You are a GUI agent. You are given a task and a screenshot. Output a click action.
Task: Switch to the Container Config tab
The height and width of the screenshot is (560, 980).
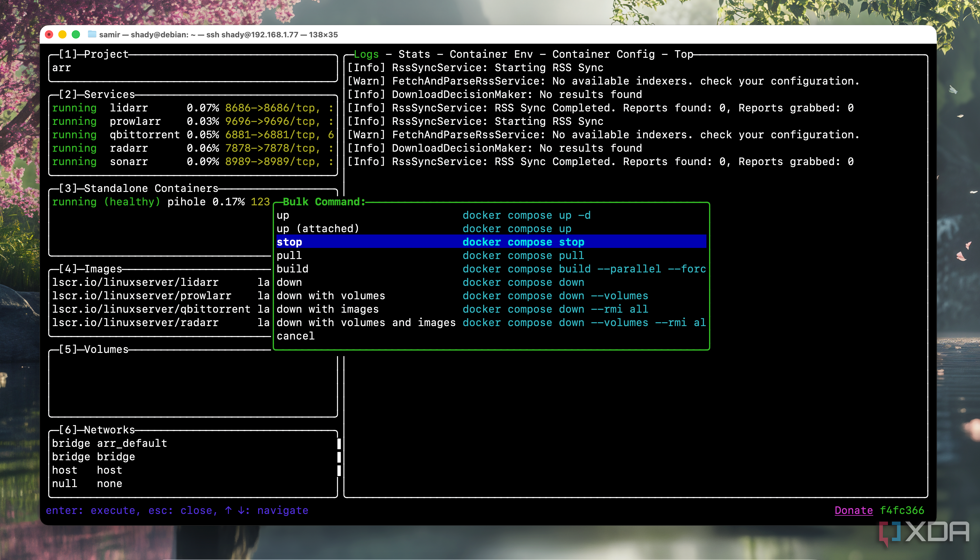tap(603, 54)
